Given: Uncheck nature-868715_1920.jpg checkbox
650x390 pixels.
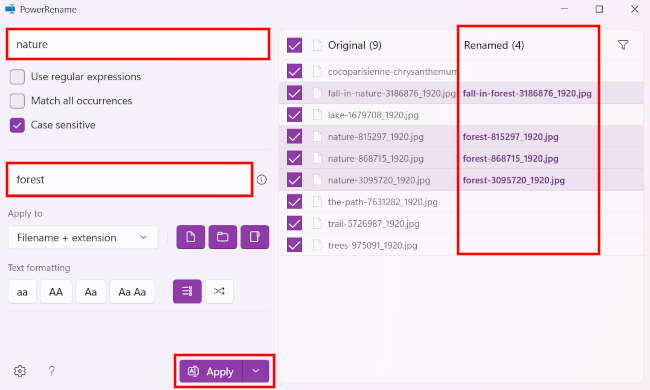Looking at the screenshot, I should 294,158.
